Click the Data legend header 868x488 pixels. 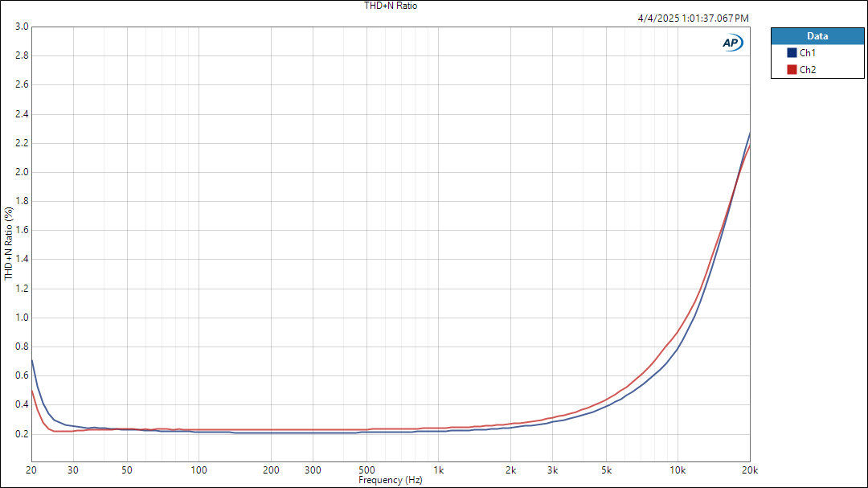[817, 36]
